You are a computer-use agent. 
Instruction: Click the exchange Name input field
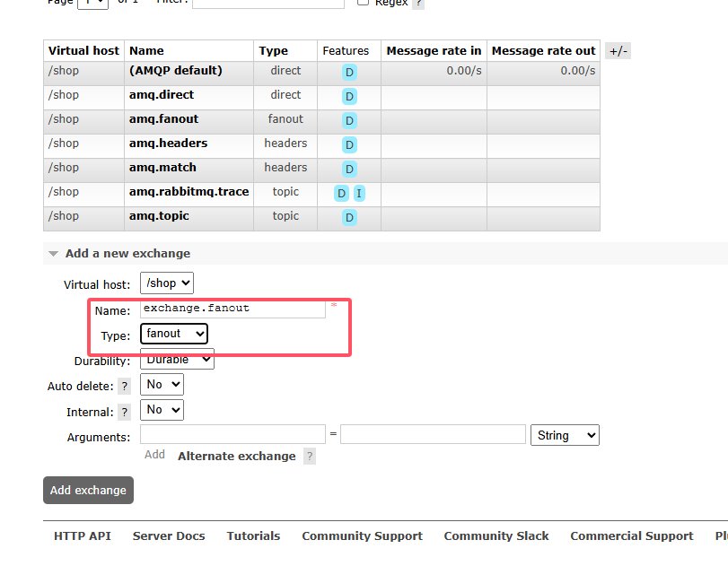point(232,309)
